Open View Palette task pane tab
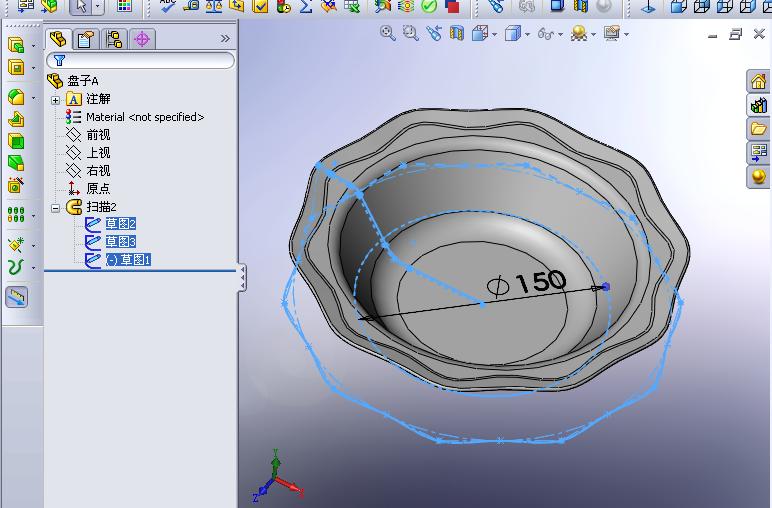Image resolution: width=772 pixels, height=508 pixels. coord(759,153)
